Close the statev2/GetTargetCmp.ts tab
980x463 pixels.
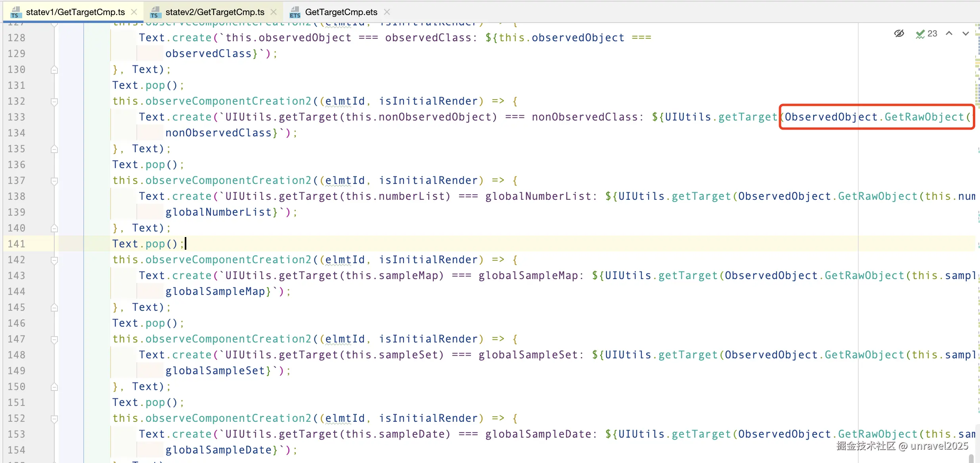pyautogui.click(x=274, y=12)
